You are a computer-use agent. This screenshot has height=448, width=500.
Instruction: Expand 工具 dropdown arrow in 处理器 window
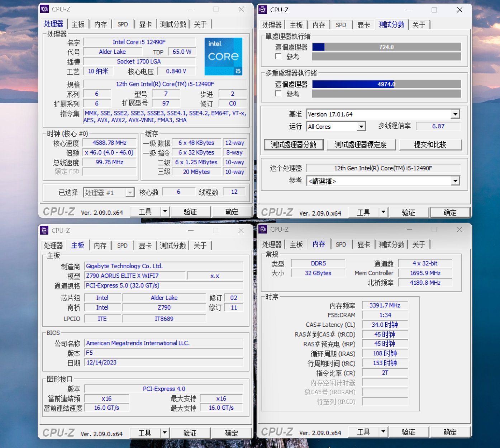(165, 212)
